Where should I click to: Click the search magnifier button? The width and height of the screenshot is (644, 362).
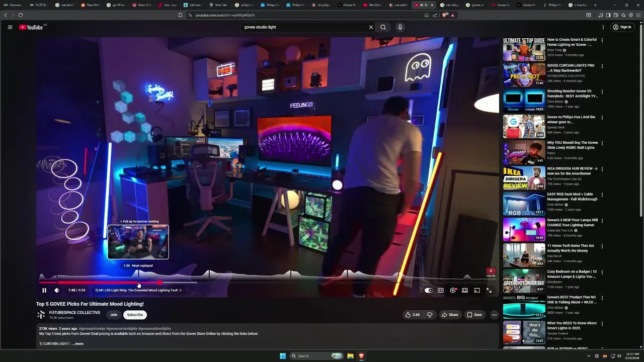383,27
